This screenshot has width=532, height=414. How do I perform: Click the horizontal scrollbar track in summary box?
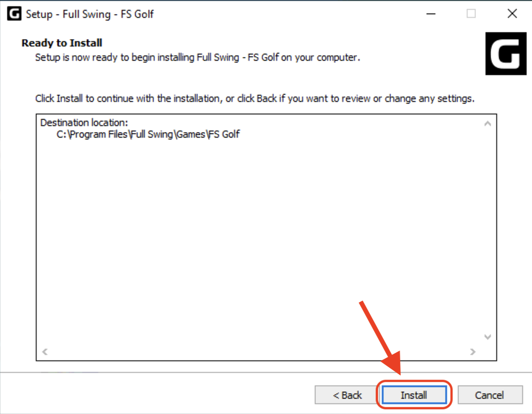(x=258, y=351)
